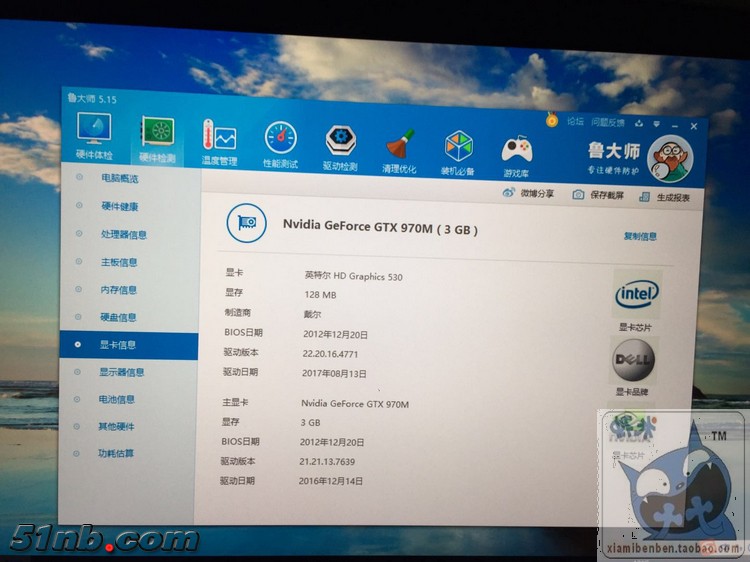
Task: Click 保存截屏 save screenshot button
Action: [598, 195]
